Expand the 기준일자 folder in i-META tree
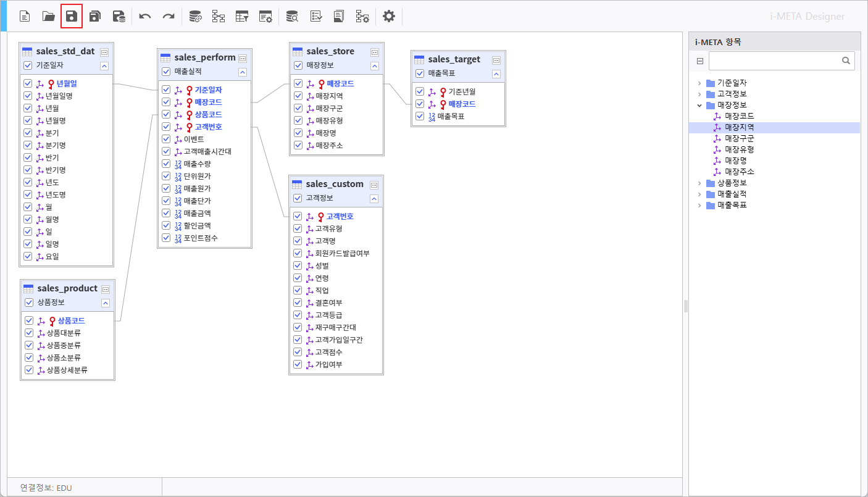 (x=699, y=83)
